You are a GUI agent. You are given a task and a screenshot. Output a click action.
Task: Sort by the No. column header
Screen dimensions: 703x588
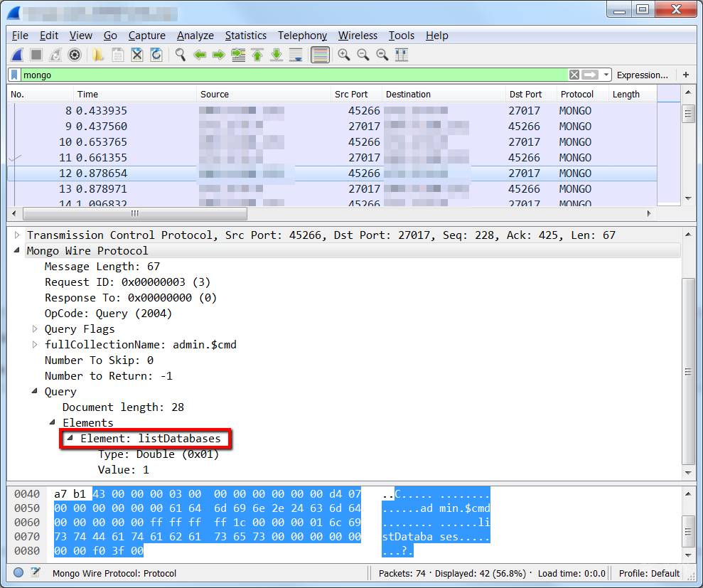coord(41,94)
